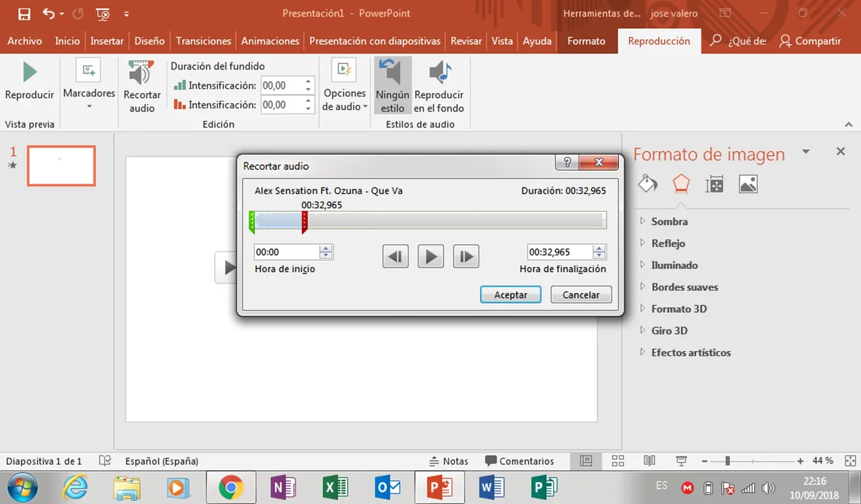This screenshot has width=861, height=504.
Task: Click the zoom slider handle
Action: tap(728, 461)
